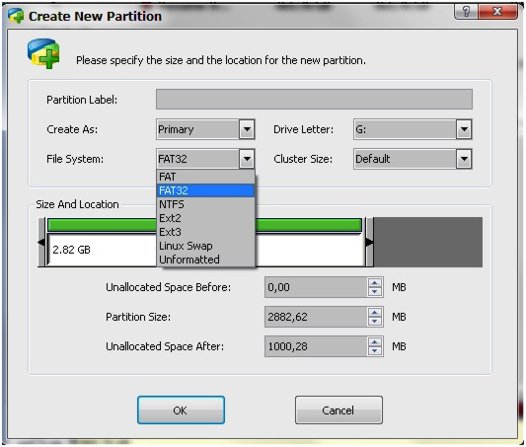The height and width of the screenshot is (447, 526).
Task: Open the Drive Letter dropdown
Action: pyautogui.click(x=464, y=129)
